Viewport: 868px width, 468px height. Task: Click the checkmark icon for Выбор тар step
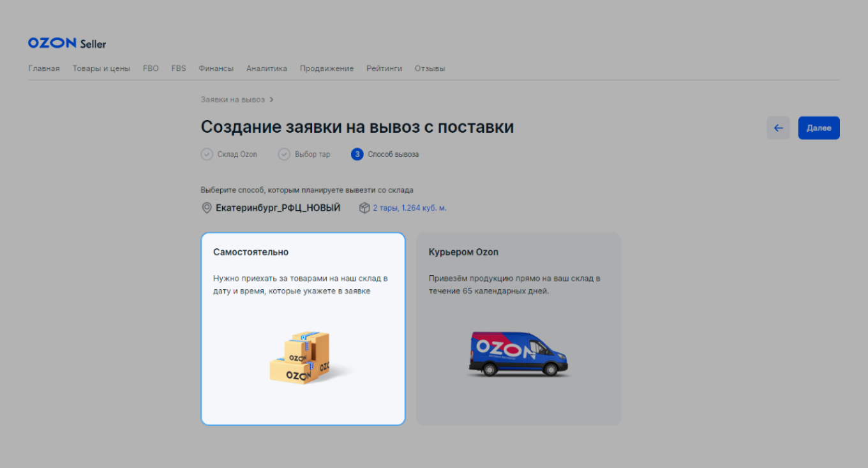point(284,155)
